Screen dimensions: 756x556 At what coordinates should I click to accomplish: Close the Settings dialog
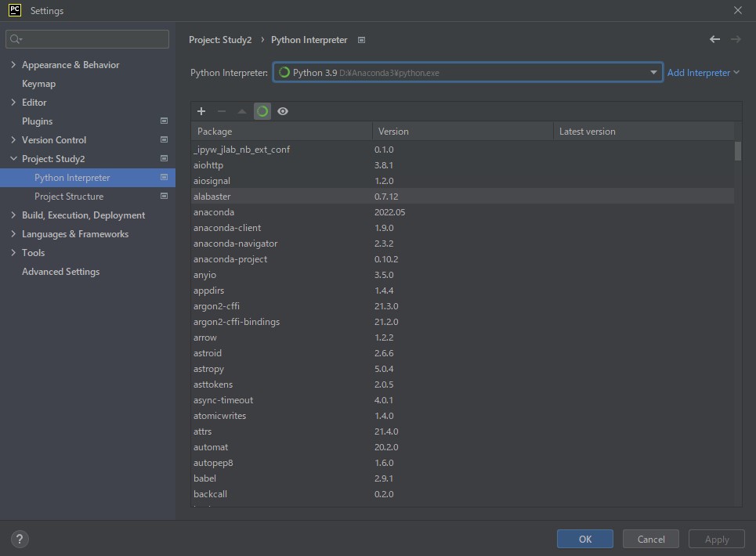point(738,10)
